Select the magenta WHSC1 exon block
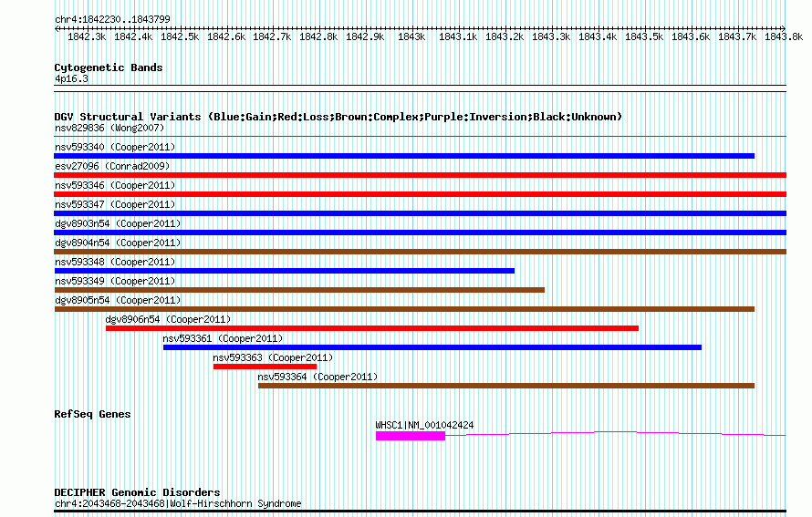The width and height of the screenshot is (812, 517). click(411, 436)
